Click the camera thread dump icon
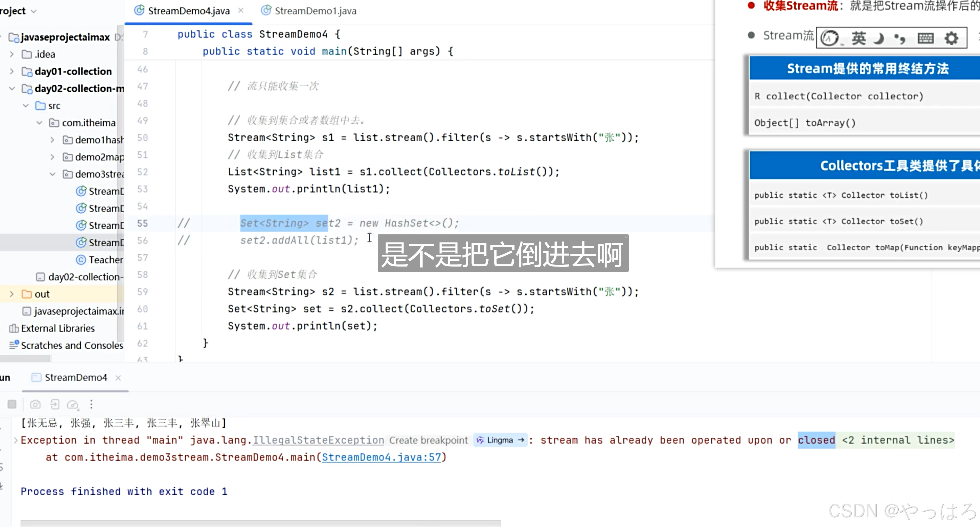The image size is (980, 527). point(35,404)
